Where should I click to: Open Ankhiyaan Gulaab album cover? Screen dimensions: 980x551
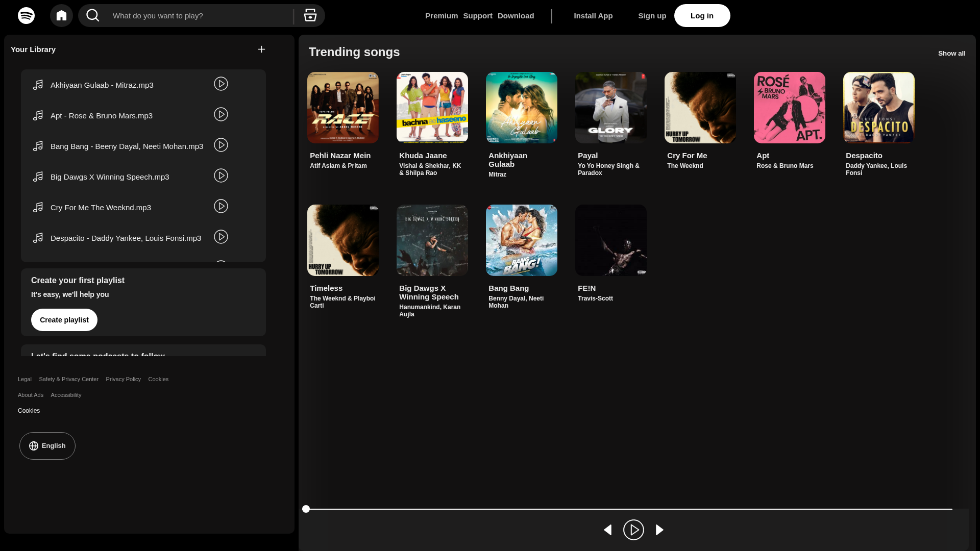522,108
